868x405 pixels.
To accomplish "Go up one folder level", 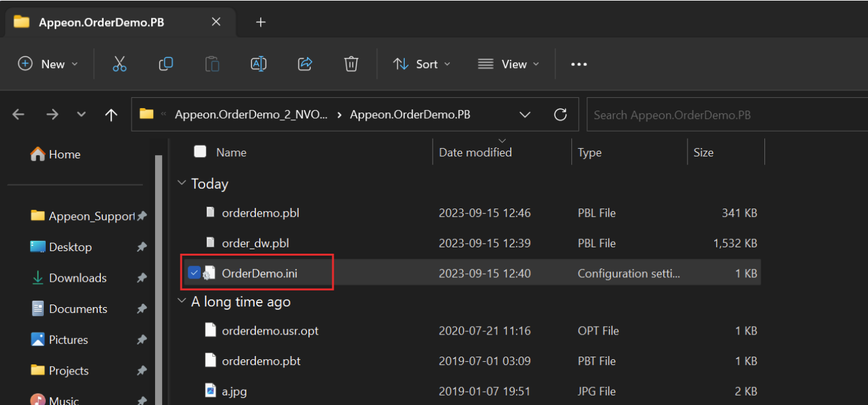I will pos(111,114).
